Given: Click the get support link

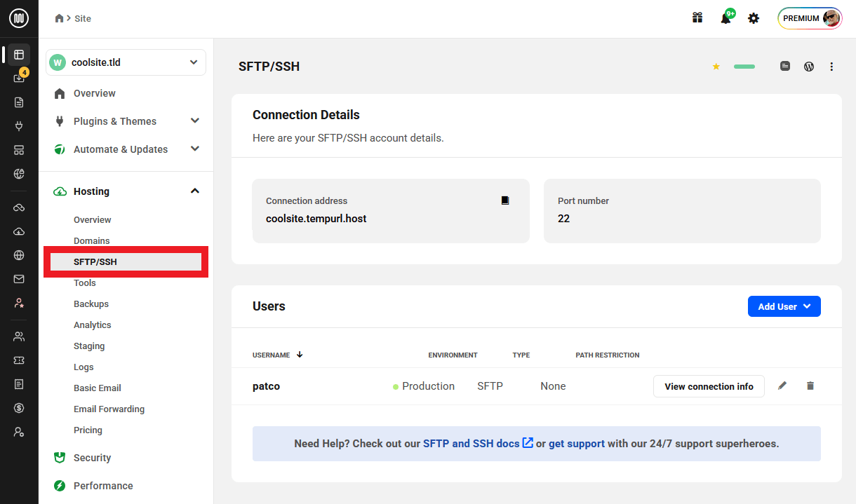Looking at the screenshot, I should click(x=577, y=444).
